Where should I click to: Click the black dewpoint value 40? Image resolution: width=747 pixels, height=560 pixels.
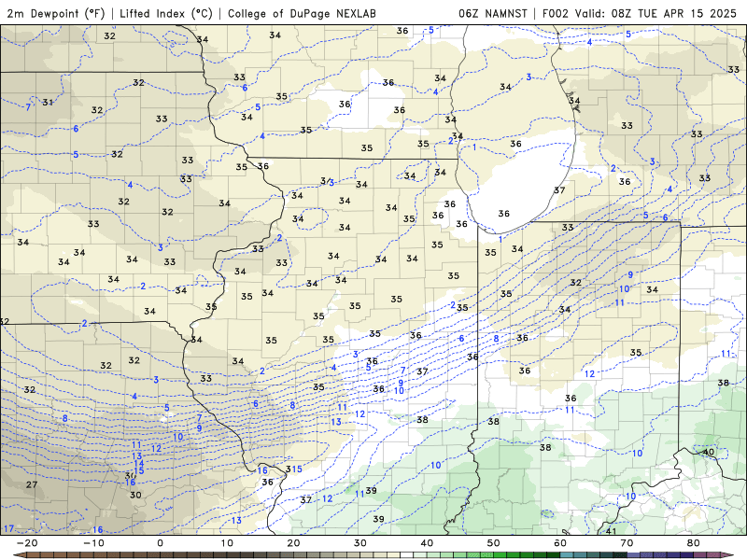pyautogui.click(x=709, y=452)
